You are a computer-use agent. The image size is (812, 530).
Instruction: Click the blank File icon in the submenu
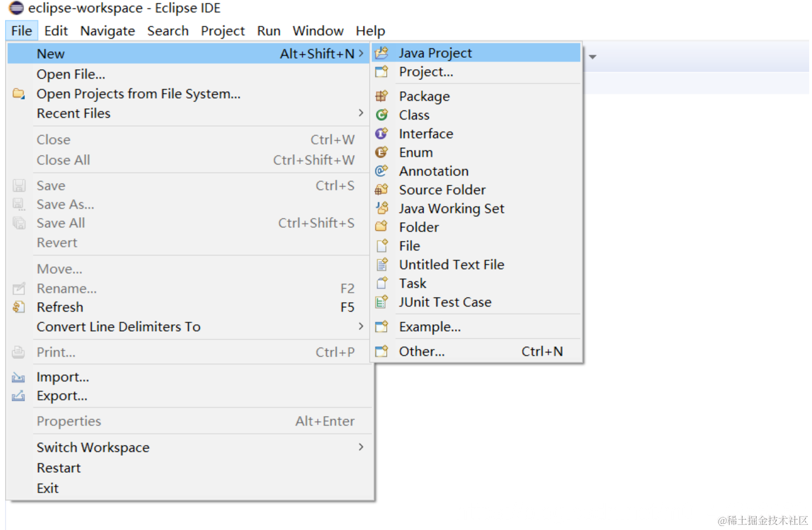(382, 245)
